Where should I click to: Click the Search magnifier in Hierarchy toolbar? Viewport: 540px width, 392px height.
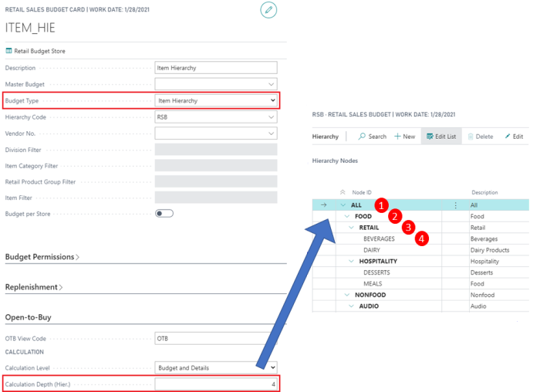click(362, 137)
